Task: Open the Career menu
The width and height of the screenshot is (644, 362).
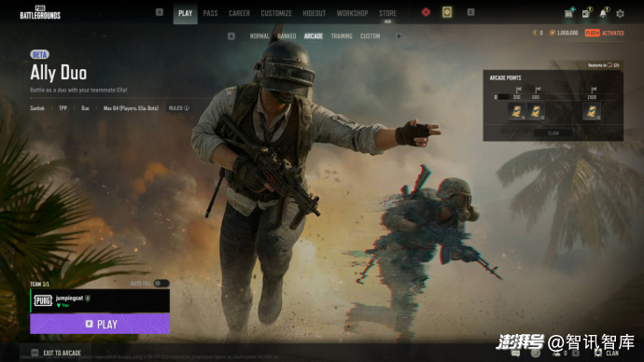Action: [239, 13]
